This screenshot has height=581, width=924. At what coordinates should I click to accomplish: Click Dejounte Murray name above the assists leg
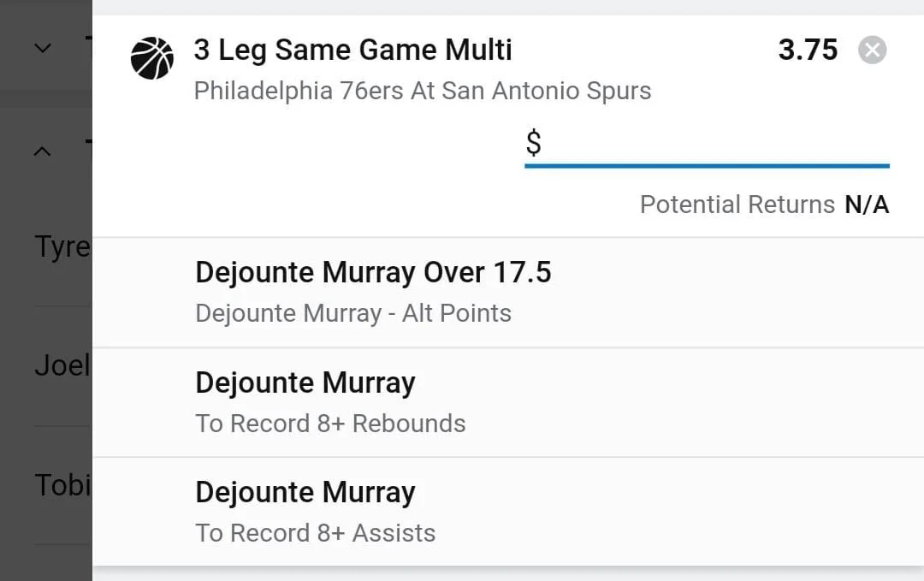pyautogui.click(x=305, y=492)
